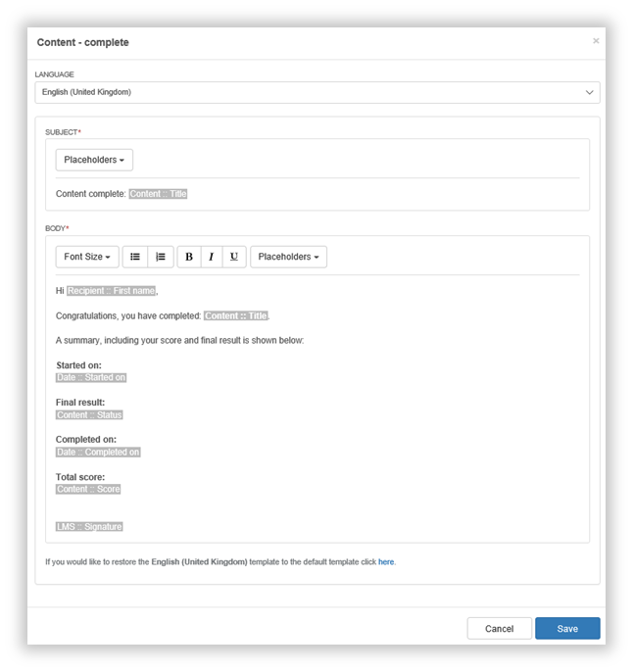
Task: Open the Subject Placeholders dropdown
Action: point(94,160)
